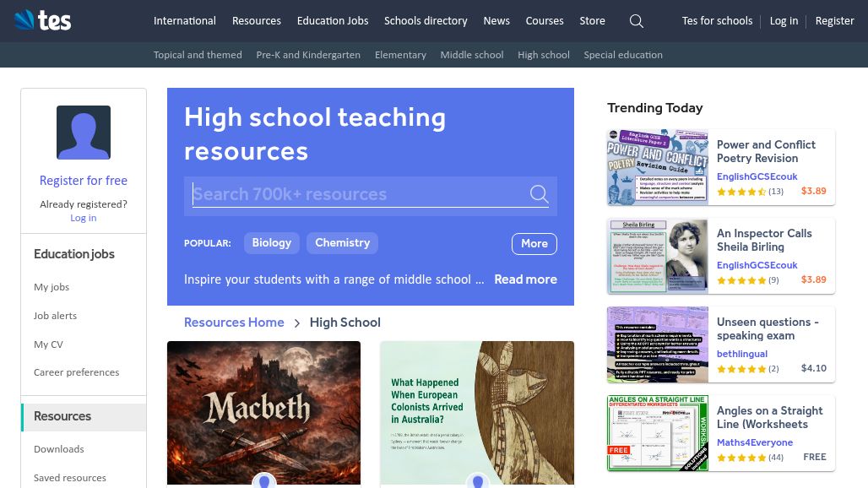
Task: Click the Register for free button
Action: [83, 181]
